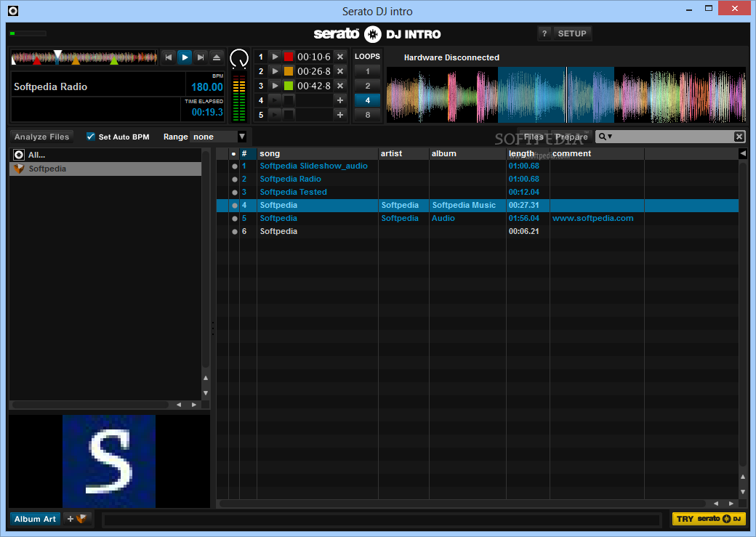Add cue point 4 with plus
The height and width of the screenshot is (537, 756).
point(340,100)
